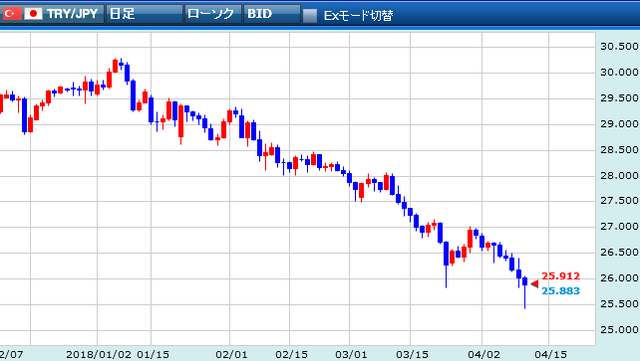Open the BID price type dropdown
Image resolution: width=640 pixels, height=361 pixels.
click(x=272, y=14)
